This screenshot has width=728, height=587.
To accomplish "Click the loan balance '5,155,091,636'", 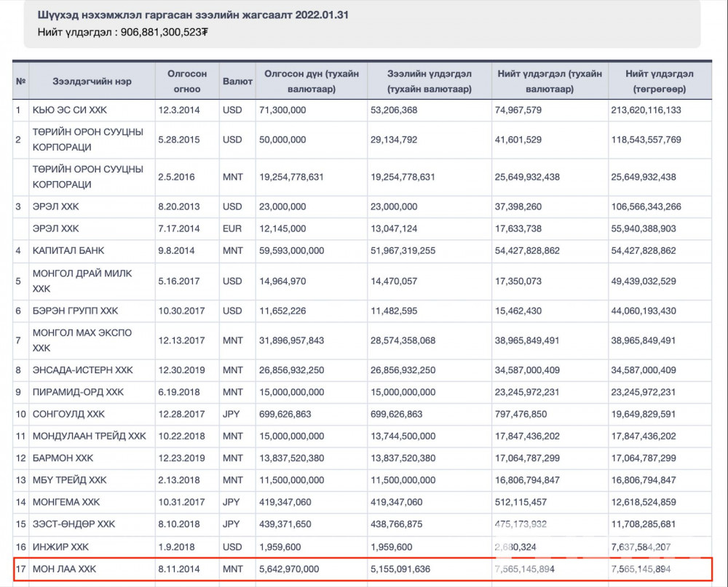I will (400, 569).
